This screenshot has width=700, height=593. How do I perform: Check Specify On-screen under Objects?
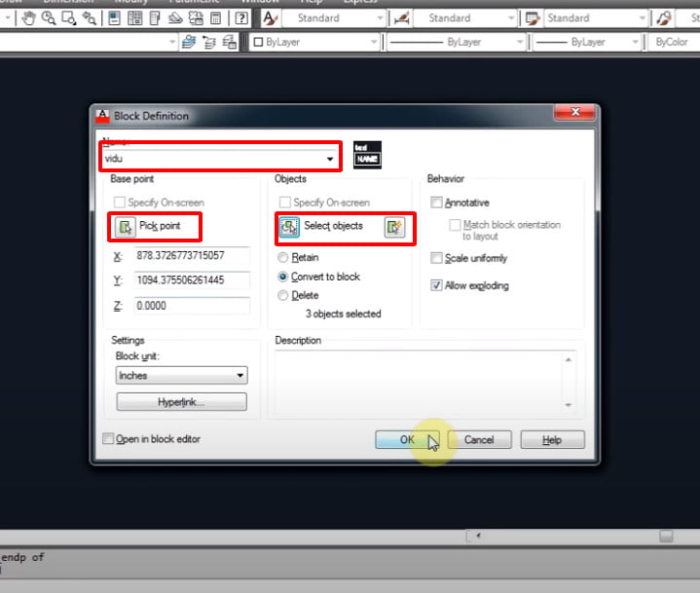point(285,203)
